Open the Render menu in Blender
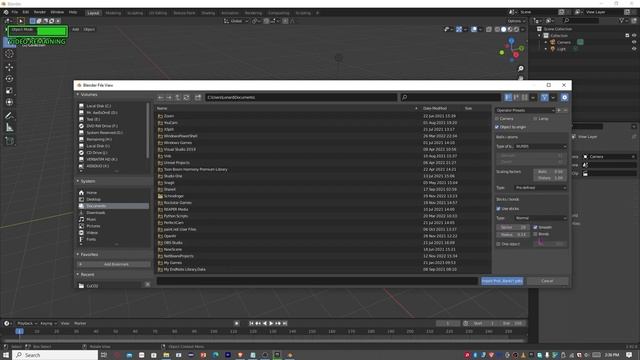This screenshot has width=640, height=360. coord(40,12)
